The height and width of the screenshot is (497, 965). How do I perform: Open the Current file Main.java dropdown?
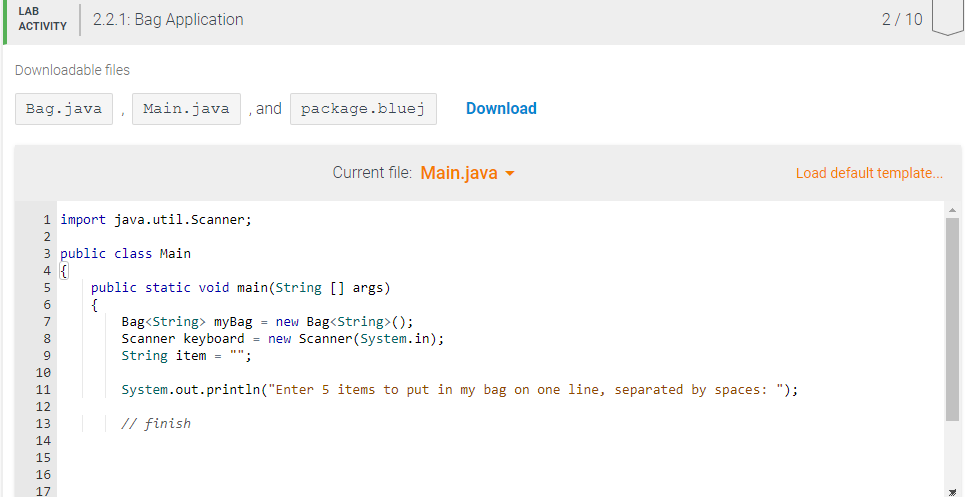pos(467,173)
